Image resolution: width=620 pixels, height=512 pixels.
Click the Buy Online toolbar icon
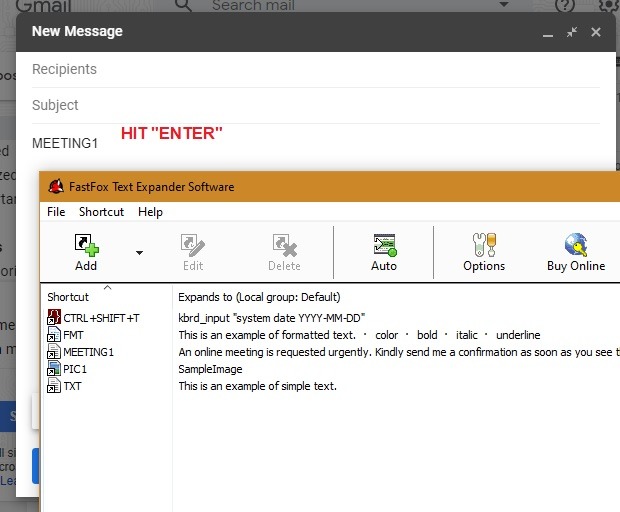[x=576, y=252]
